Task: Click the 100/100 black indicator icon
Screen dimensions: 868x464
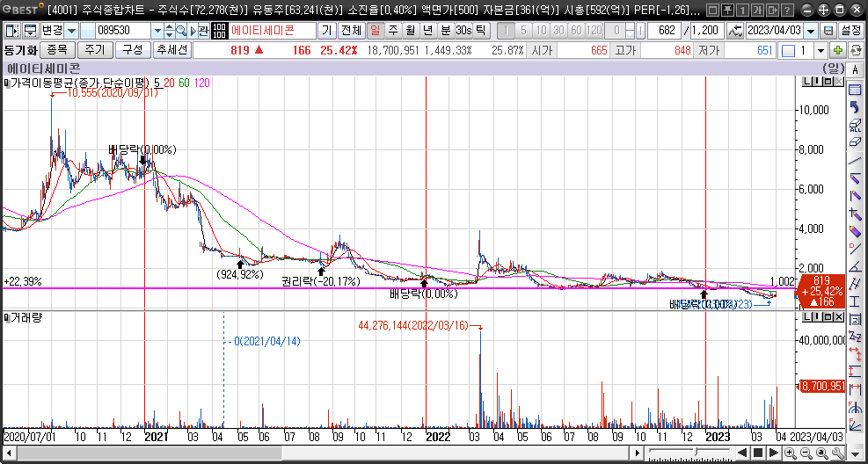Action: [219, 31]
